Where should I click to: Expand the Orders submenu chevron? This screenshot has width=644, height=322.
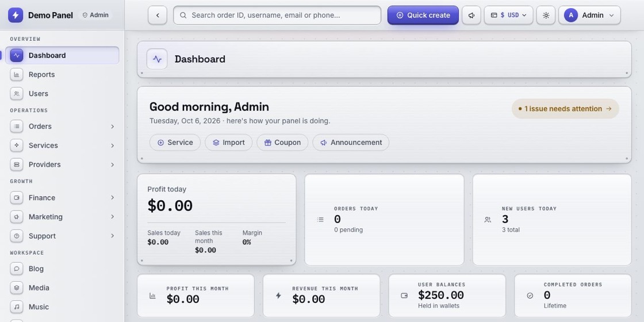coord(112,126)
